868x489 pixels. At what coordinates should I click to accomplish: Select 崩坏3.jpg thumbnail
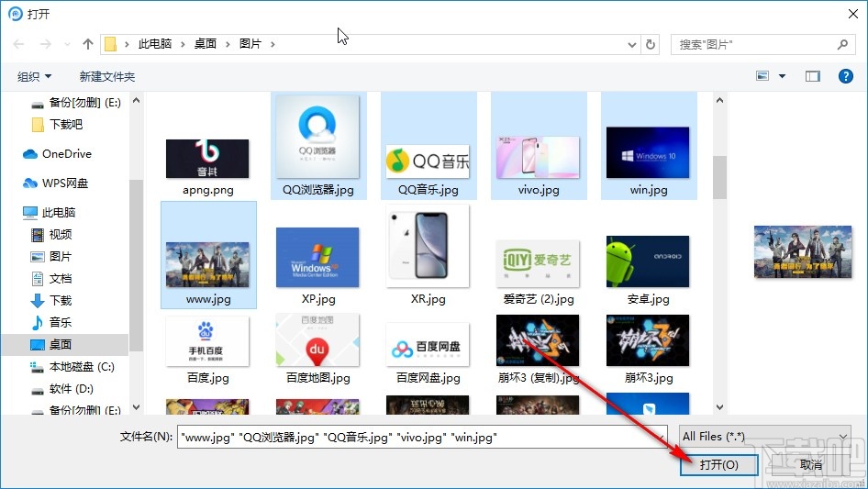coord(648,340)
